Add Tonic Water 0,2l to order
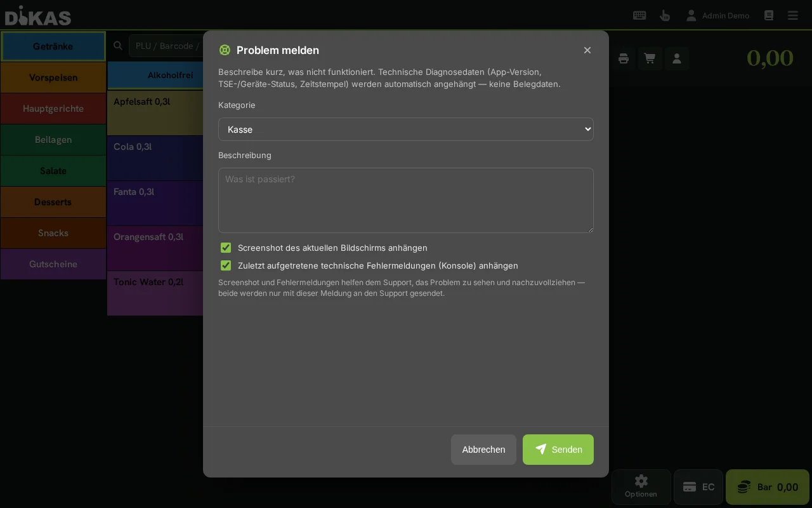Image resolution: width=812 pixels, height=508 pixels. click(x=155, y=293)
